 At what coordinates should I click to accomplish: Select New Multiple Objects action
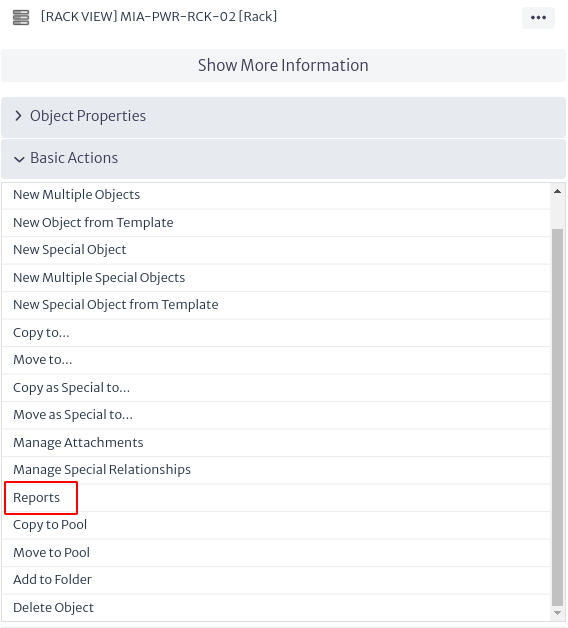276,195
